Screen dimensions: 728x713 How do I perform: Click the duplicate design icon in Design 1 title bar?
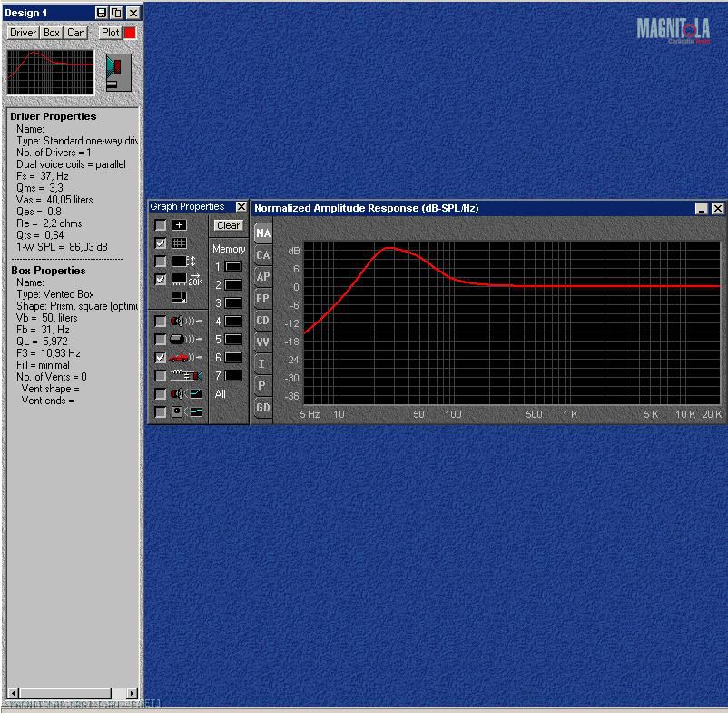coord(116,13)
